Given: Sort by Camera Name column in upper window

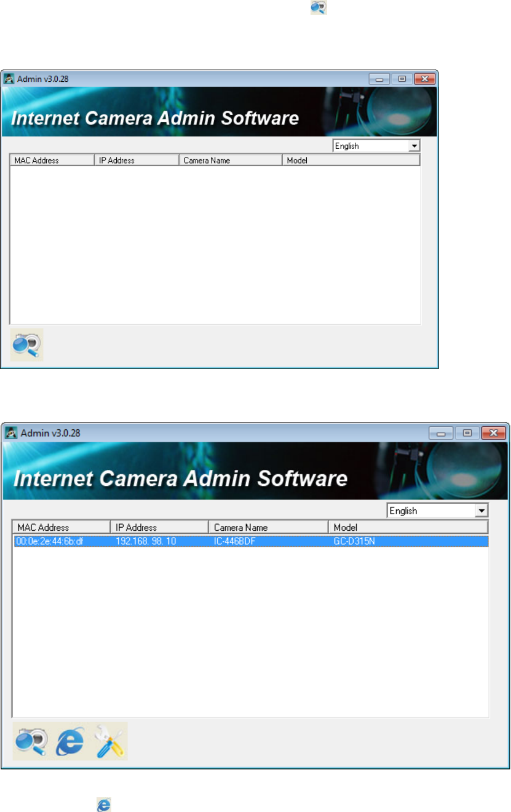Looking at the screenshot, I should (231, 161).
